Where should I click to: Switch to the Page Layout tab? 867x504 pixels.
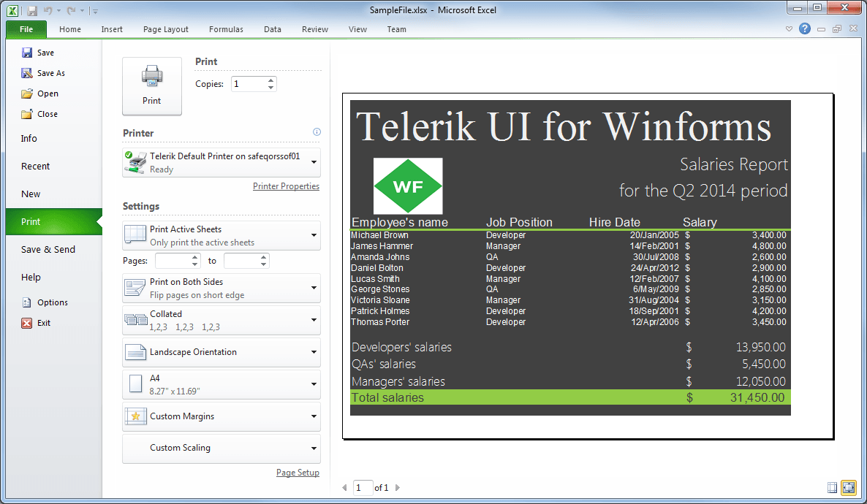coord(166,29)
